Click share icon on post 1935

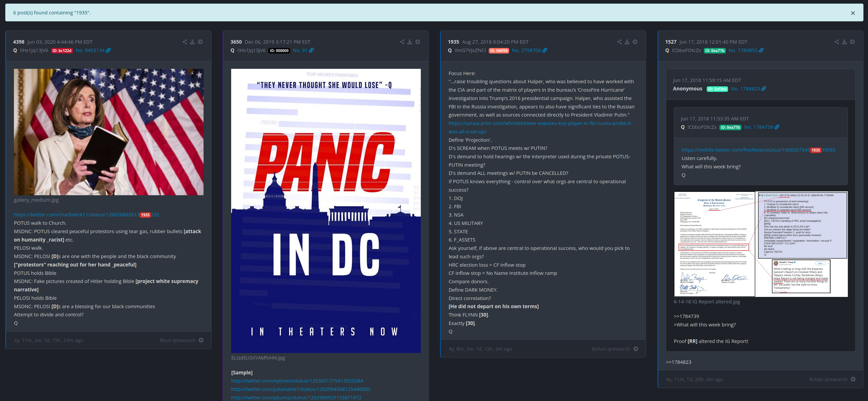pyautogui.click(x=619, y=42)
